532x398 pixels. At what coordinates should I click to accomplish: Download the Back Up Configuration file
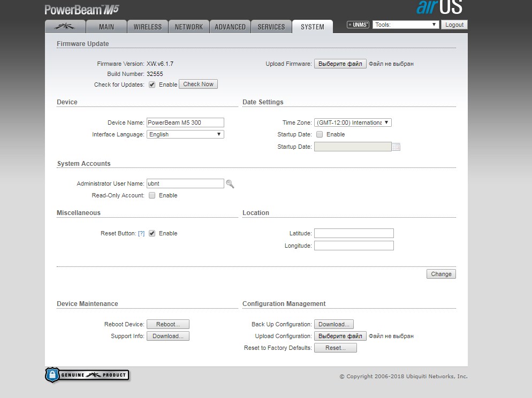point(334,324)
